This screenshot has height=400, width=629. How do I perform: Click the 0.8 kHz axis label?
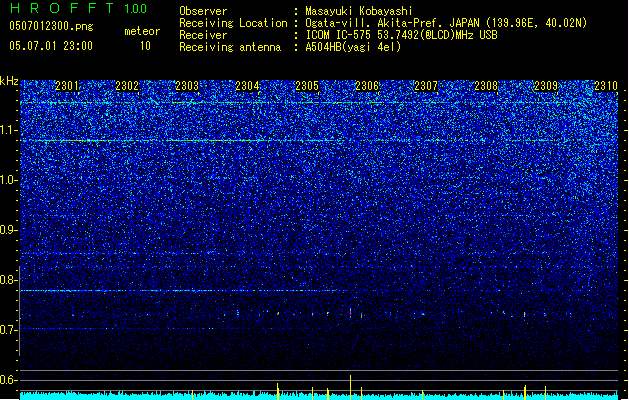[x=8, y=280]
